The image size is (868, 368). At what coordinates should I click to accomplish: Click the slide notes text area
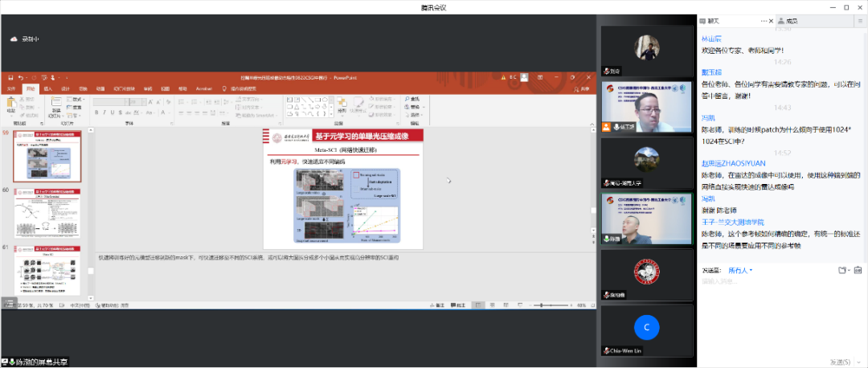[343, 276]
